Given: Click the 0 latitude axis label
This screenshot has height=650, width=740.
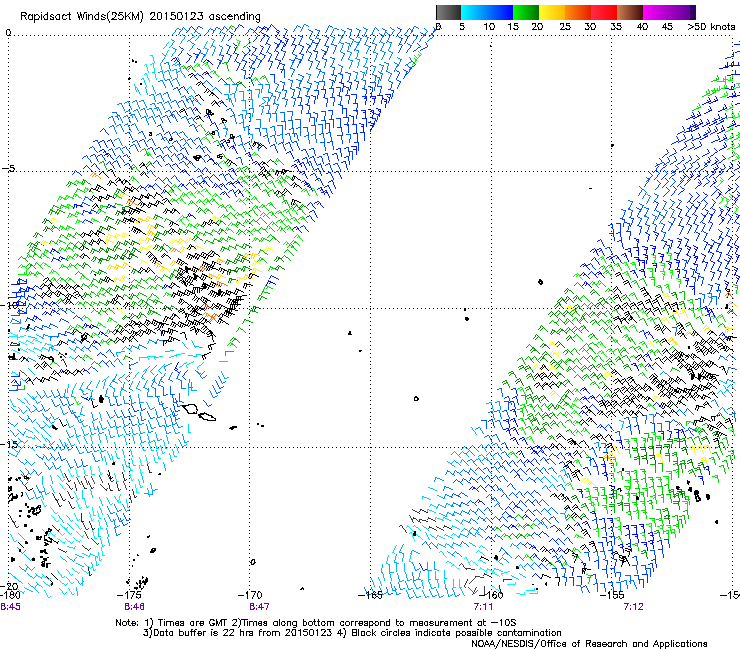Looking at the screenshot, I should (x=8, y=32).
